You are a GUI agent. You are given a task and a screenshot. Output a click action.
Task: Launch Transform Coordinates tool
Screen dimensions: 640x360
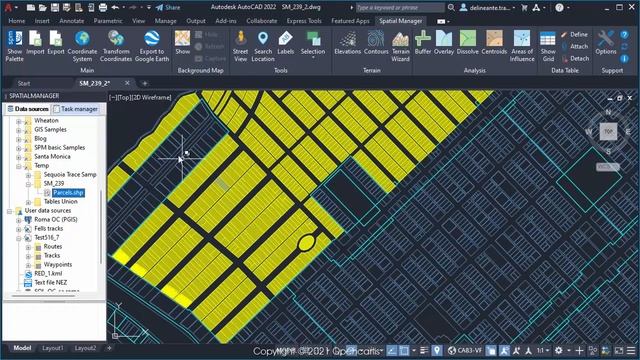tap(116, 46)
